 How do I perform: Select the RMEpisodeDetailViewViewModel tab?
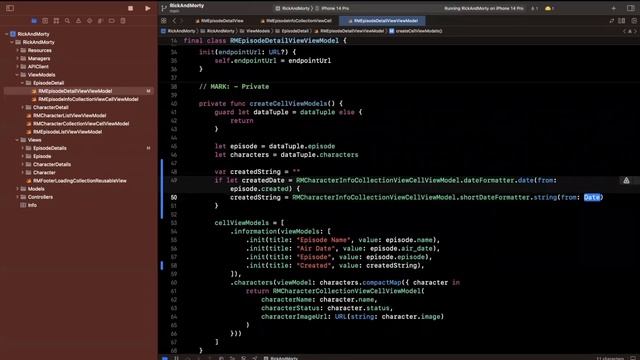(382, 21)
